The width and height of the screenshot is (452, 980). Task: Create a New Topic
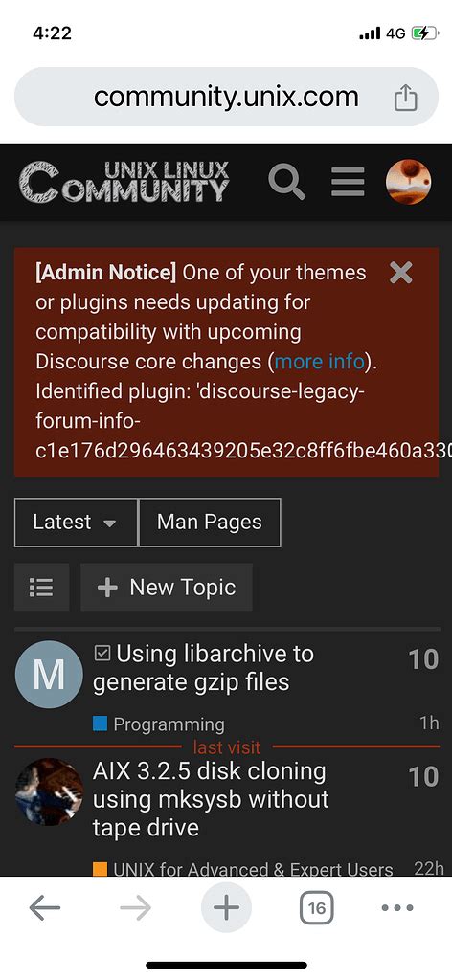point(167,587)
